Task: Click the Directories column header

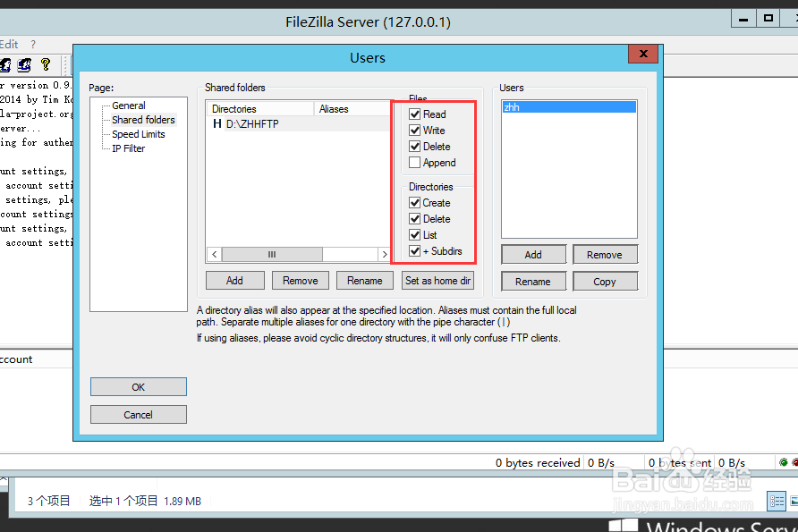Action: tap(259, 109)
